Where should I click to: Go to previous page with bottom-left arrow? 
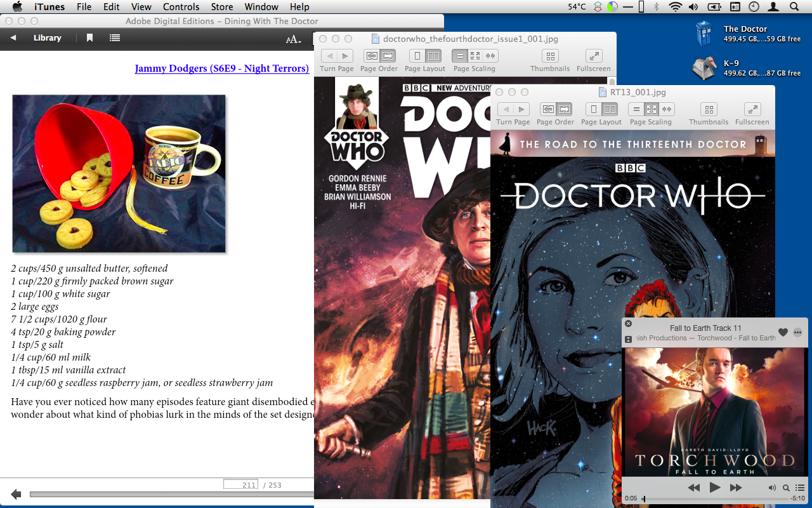click(16, 494)
